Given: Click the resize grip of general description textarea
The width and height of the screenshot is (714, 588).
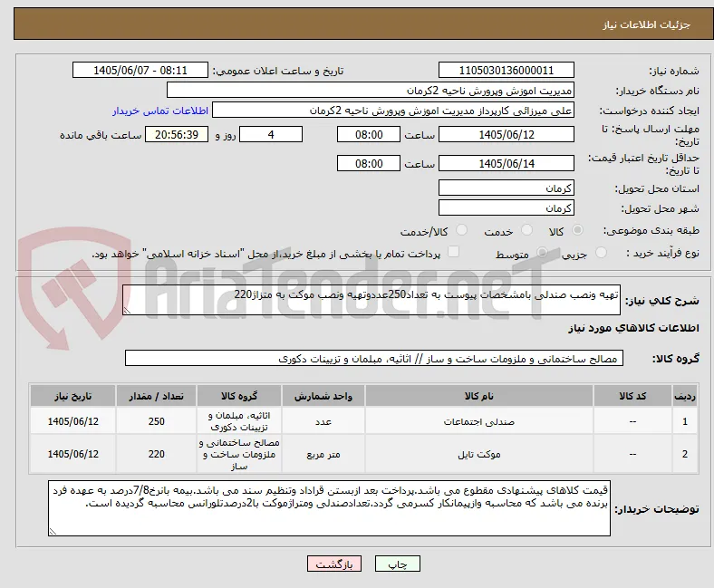Looking at the screenshot, I should 128,310.
